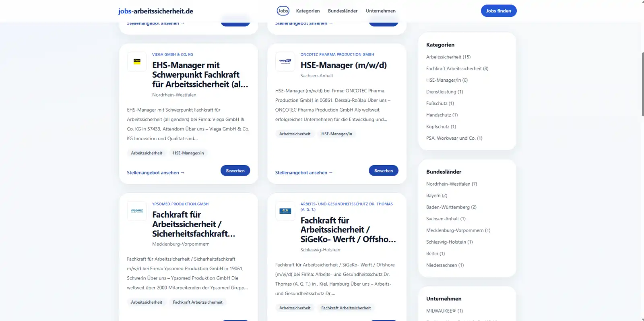Filter by category HSE-Manager/in (6)
The width and height of the screenshot is (644, 321).
447,81
